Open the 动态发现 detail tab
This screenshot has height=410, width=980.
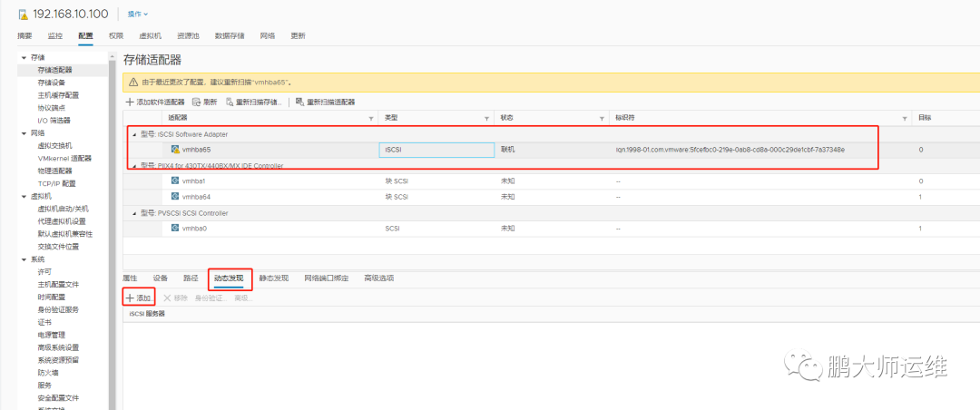[x=229, y=278]
